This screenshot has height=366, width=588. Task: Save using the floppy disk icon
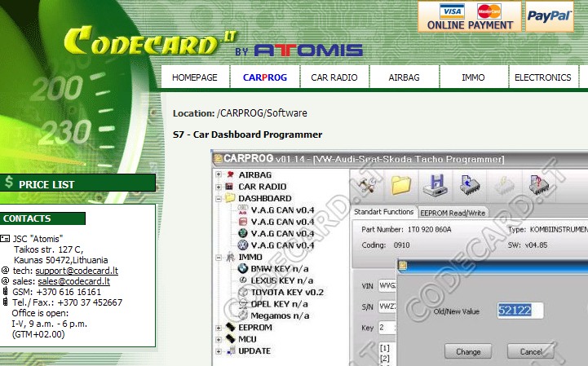click(435, 185)
